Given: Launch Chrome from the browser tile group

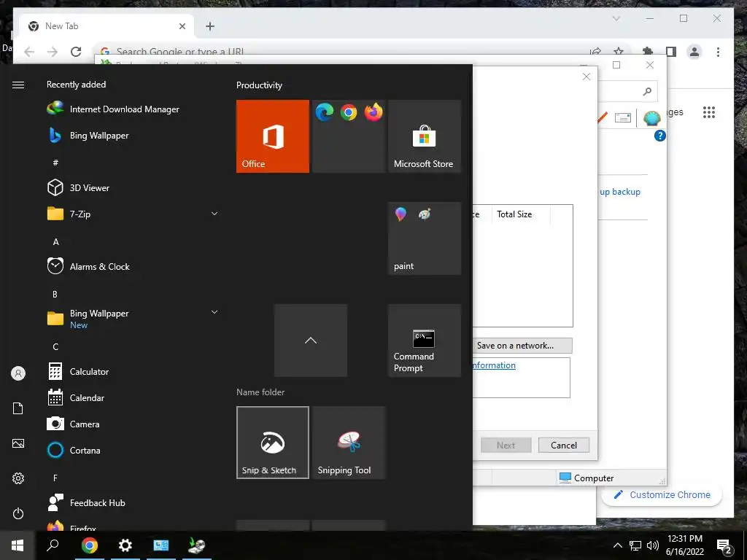Looking at the screenshot, I should 349,112.
